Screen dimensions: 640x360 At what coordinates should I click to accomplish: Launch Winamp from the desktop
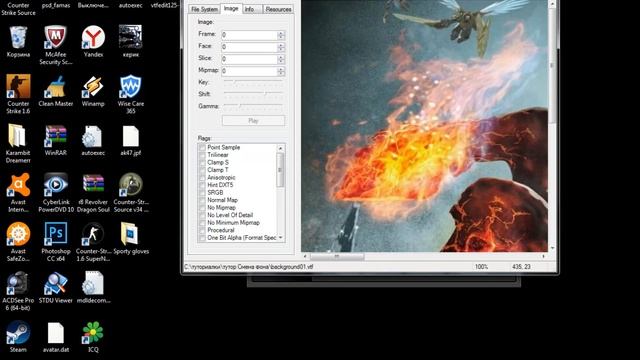point(93,91)
